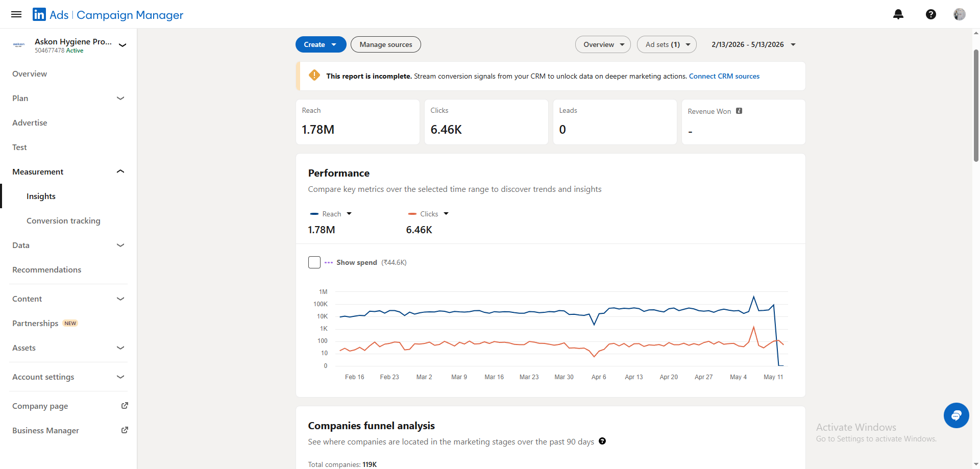Click the funnel analysis help icon

[x=602, y=441]
